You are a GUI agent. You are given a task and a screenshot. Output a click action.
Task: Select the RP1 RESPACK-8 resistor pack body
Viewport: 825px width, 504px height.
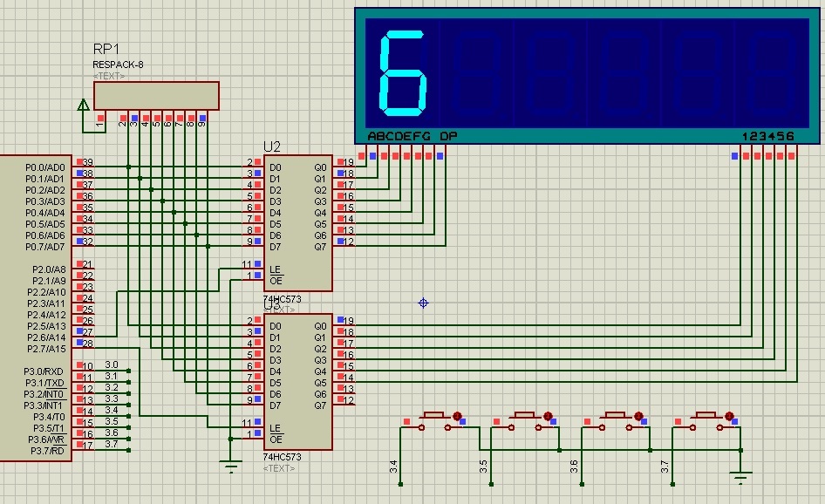click(157, 96)
